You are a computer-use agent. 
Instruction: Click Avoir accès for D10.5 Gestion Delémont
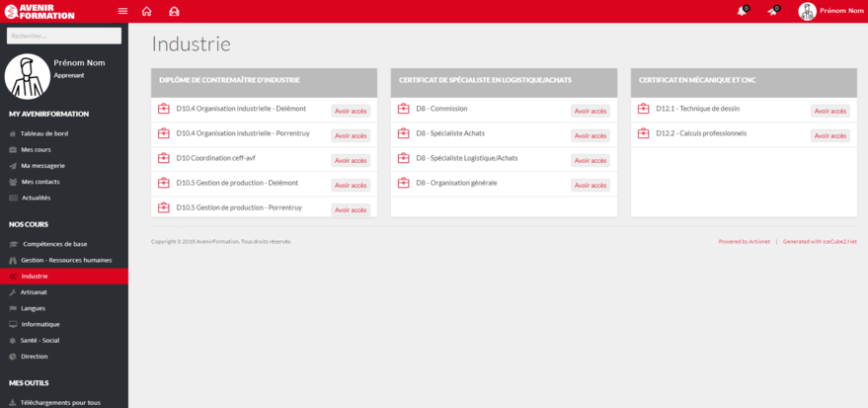click(351, 186)
